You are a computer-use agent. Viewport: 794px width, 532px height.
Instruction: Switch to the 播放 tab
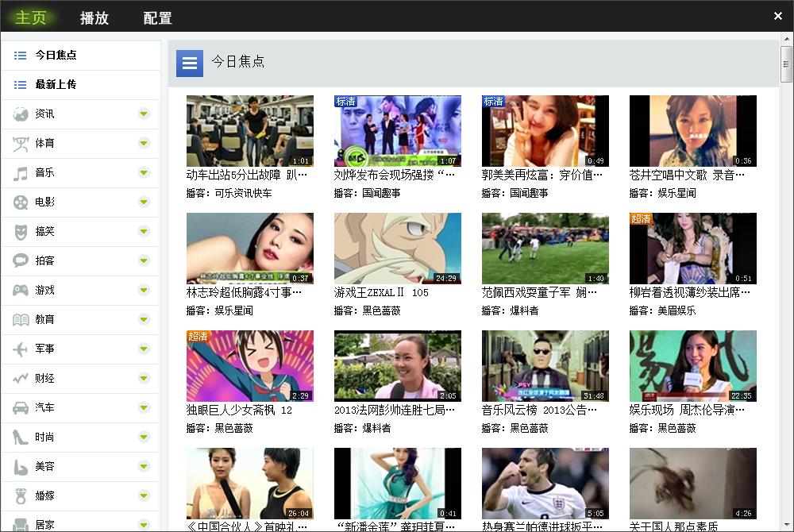pos(94,16)
